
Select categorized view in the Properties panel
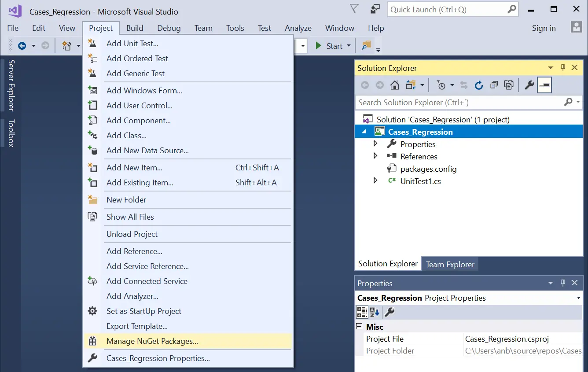pyautogui.click(x=363, y=312)
